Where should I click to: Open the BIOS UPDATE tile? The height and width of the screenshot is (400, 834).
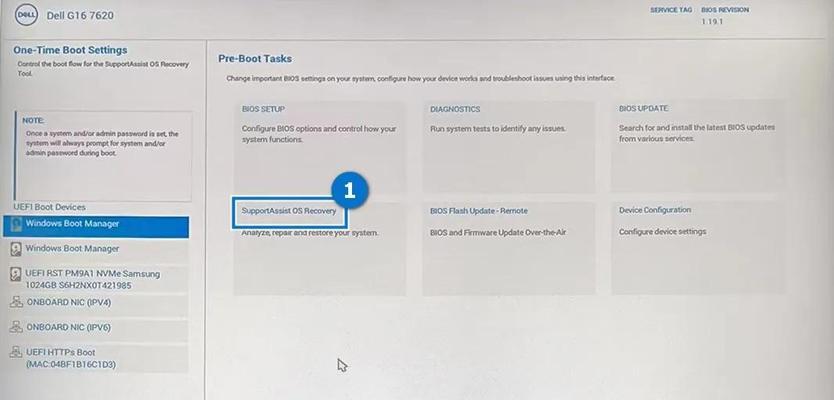tap(697, 146)
